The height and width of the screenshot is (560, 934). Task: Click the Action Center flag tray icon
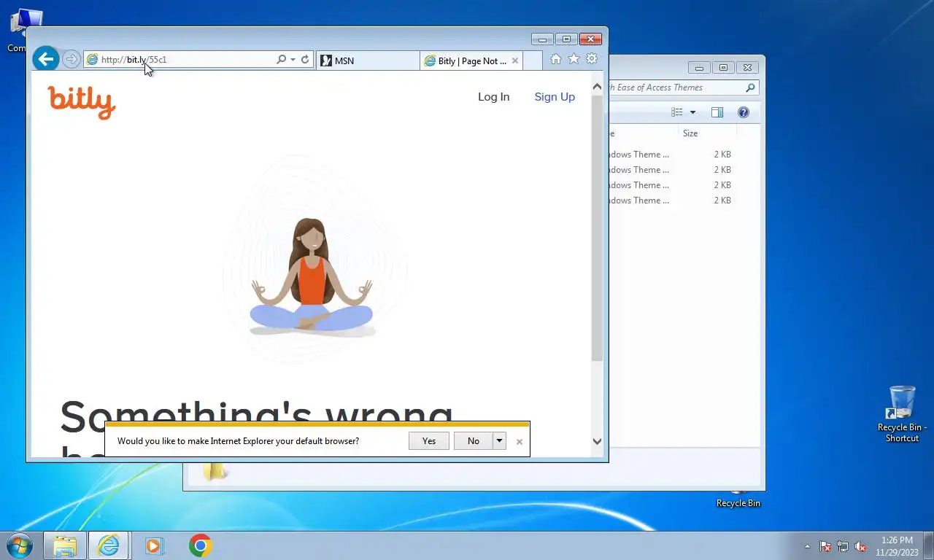pyautogui.click(x=825, y=546)
